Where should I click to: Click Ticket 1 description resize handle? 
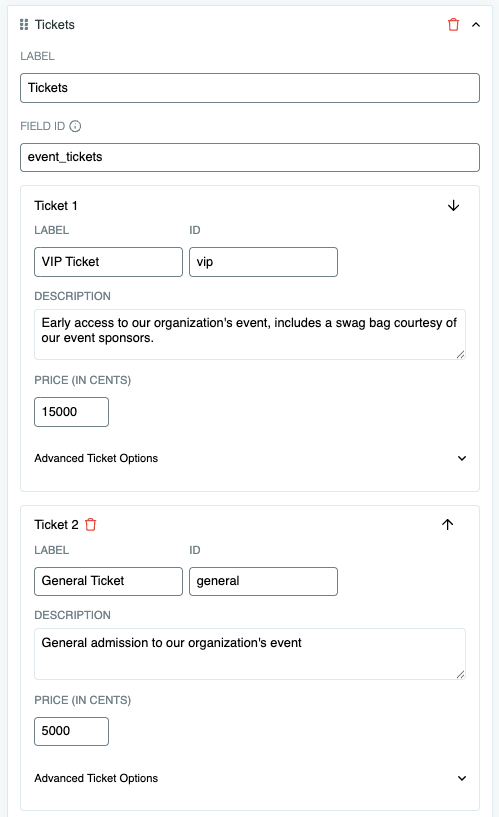click(x=460, y=355)
